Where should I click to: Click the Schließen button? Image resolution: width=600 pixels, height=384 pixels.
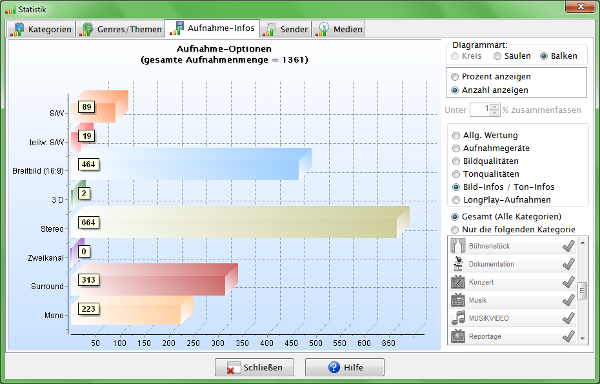254,368
